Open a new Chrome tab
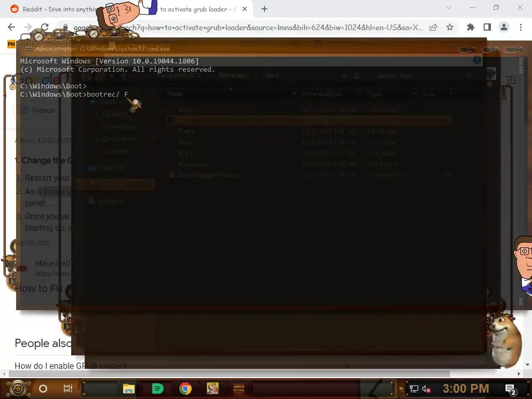The height and width of the screenshot is (399, 532). [264, 9]
